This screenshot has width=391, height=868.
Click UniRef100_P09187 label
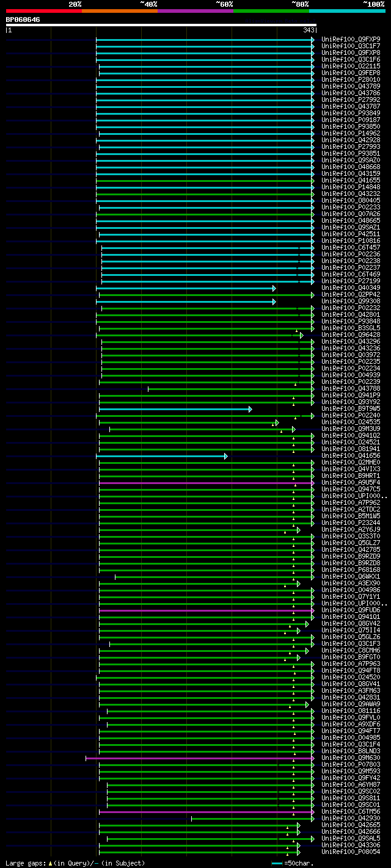[x=351, y=120]
